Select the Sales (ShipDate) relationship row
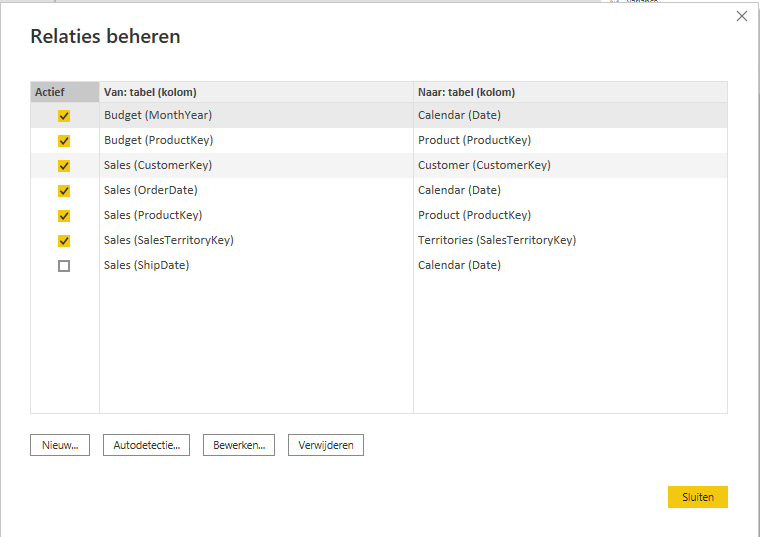The height and width of the screenshot is (537, 760). point(379,265)
